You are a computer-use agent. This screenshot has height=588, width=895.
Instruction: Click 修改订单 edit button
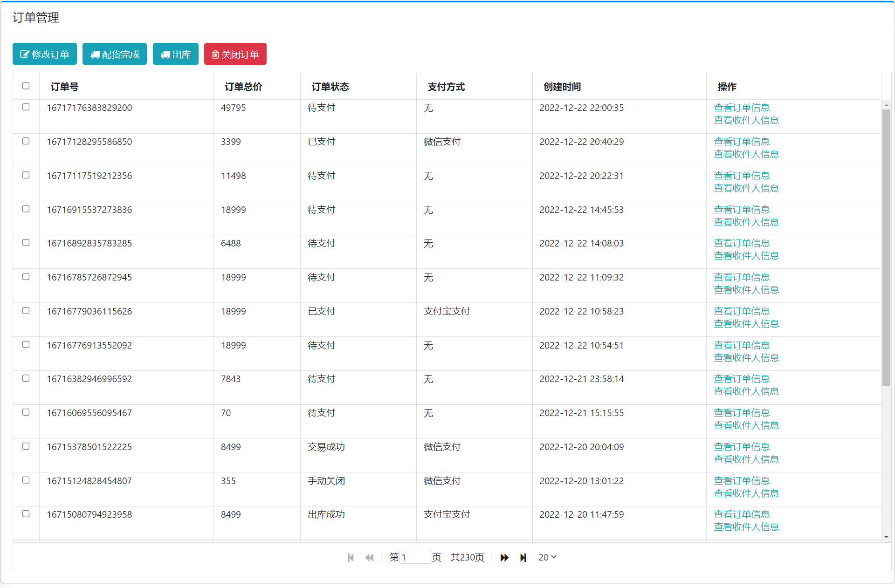[45, 55]
